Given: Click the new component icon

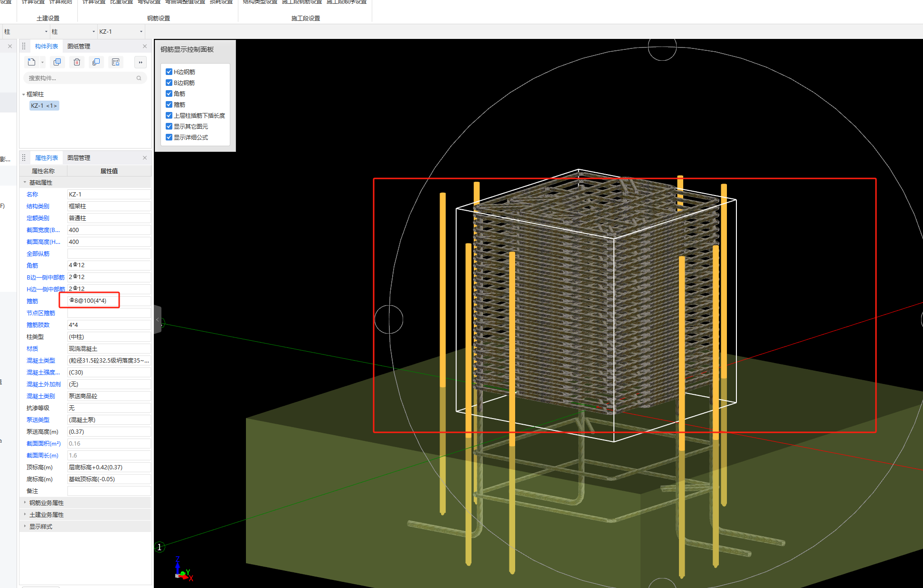Looking at the screenshot, I should pos(32,62).
